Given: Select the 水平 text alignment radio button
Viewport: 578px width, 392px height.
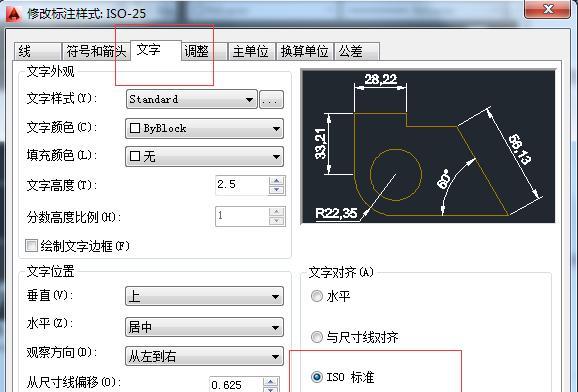Looking at the screenshot, I should 317,296.
